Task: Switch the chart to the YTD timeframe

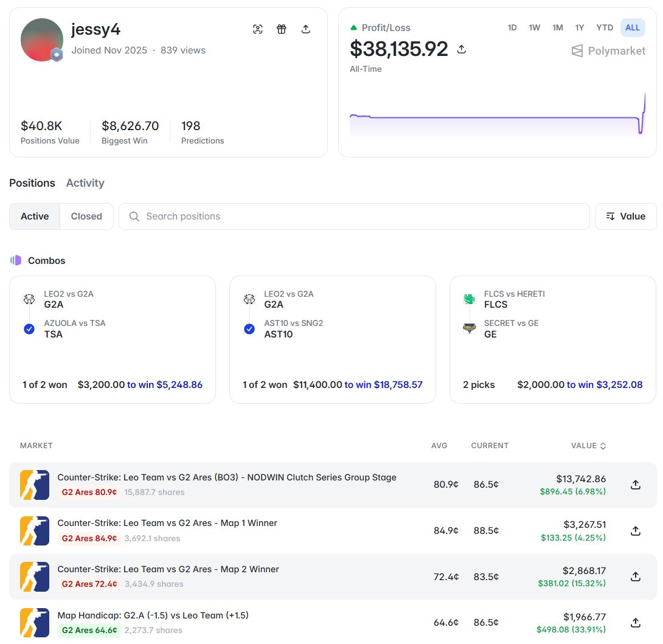Action: [x=604, y=27]
